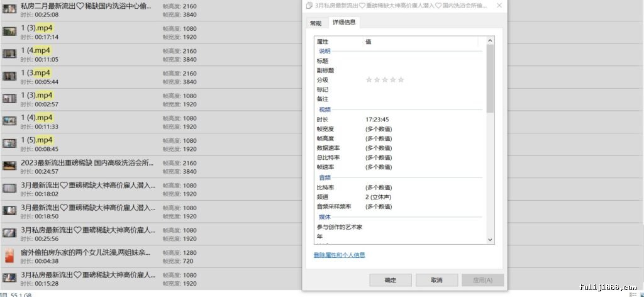Click the thumbnail of the 00:18:50 video
644x297 pixels.
pos(9,211)
